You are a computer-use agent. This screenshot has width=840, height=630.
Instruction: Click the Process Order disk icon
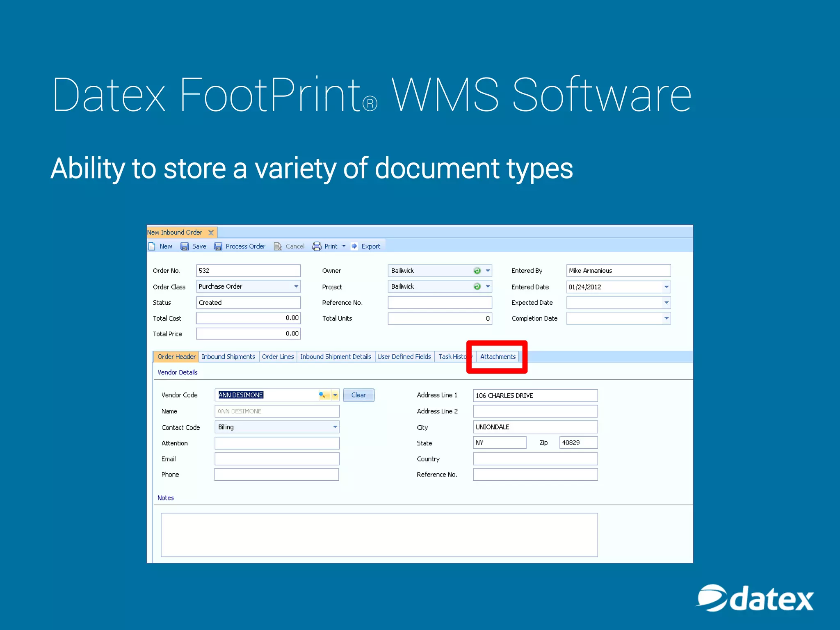[218, 246]
